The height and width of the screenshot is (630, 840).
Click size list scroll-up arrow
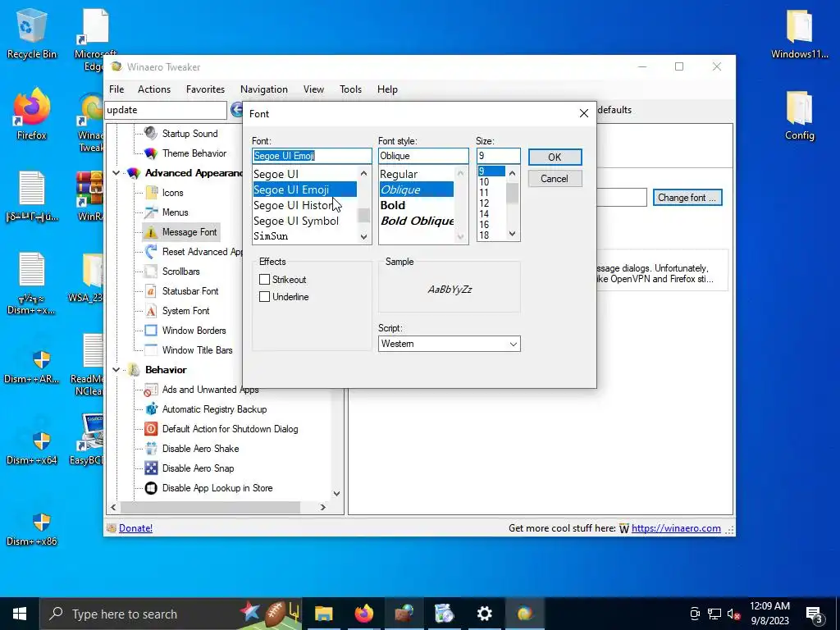tap(512, 173)
